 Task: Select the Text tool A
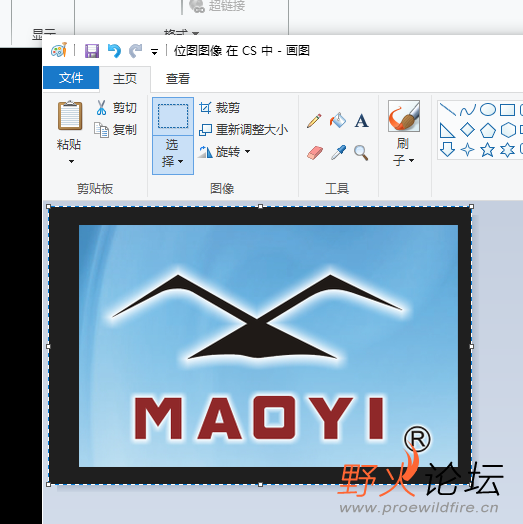(x=362, y=121)
